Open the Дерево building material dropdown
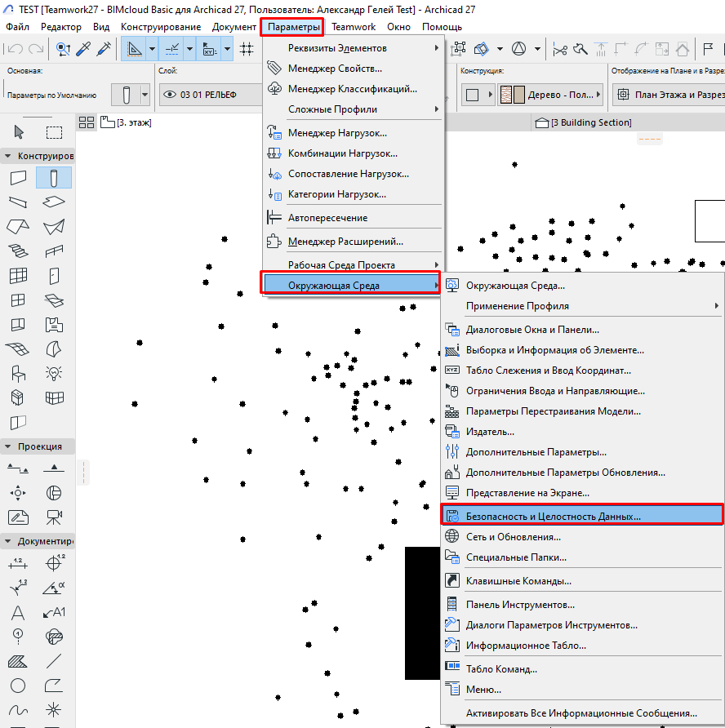This screenshot has height=728, width=725. pos(552,95)
